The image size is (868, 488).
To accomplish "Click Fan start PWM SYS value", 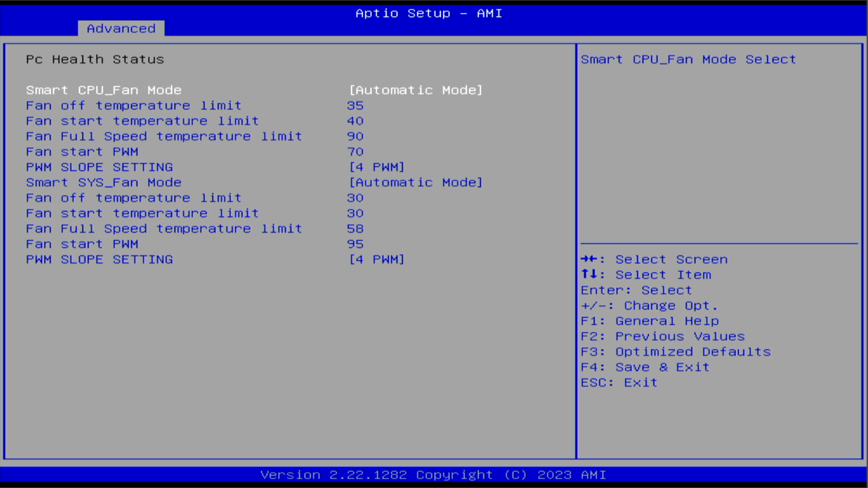I will (355, 244).
